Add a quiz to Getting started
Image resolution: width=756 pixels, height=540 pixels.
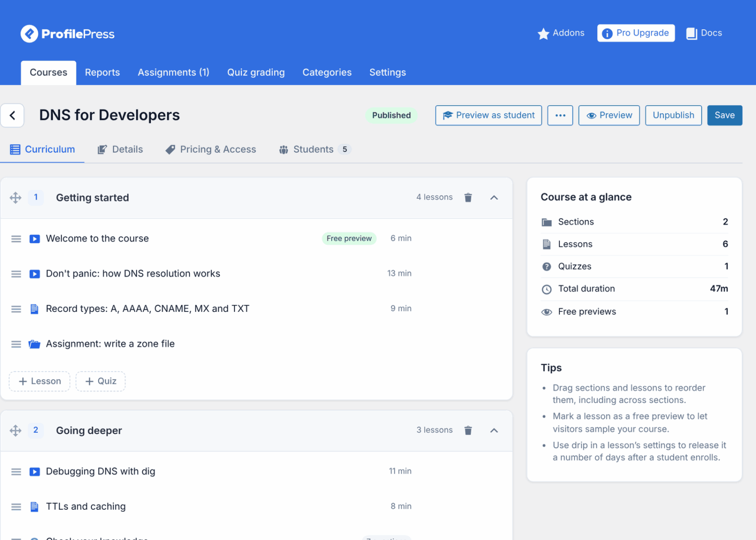point(100,381)
